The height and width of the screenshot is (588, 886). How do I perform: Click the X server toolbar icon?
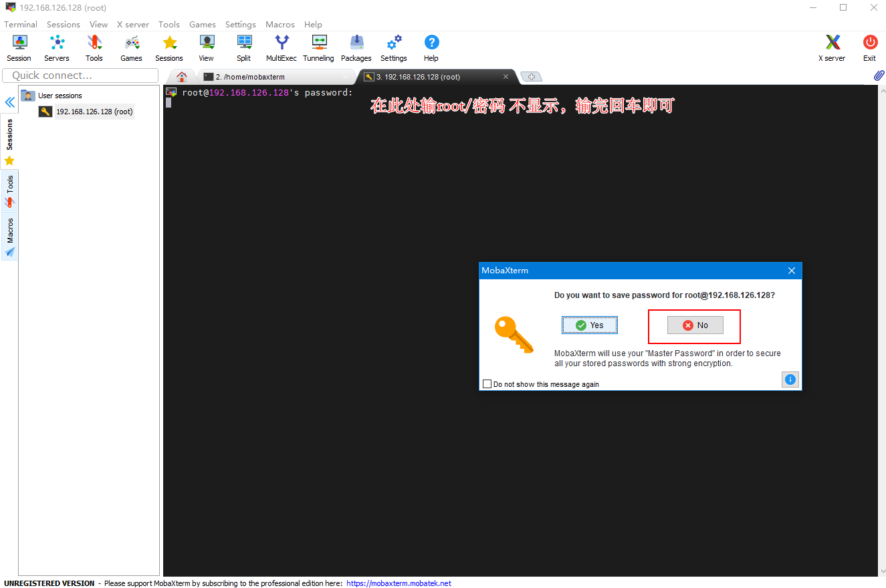833,48
